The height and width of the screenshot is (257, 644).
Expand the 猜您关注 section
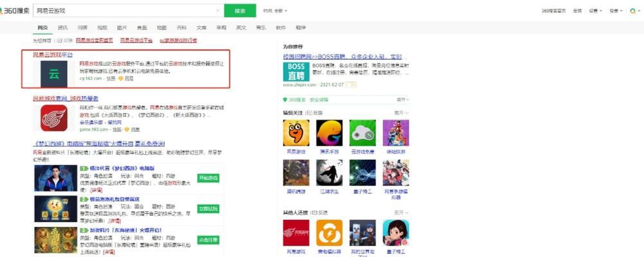(x=401, y=112)
